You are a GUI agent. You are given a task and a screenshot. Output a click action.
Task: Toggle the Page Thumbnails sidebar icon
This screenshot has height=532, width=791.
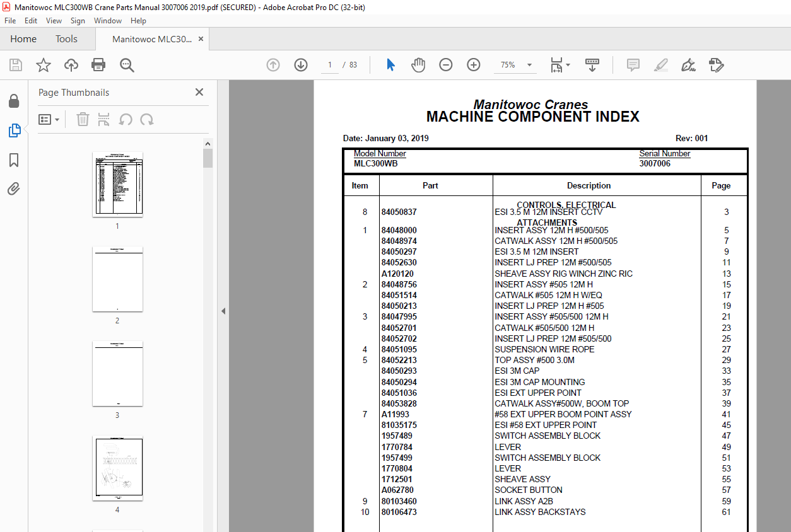[x=14, y=130]
